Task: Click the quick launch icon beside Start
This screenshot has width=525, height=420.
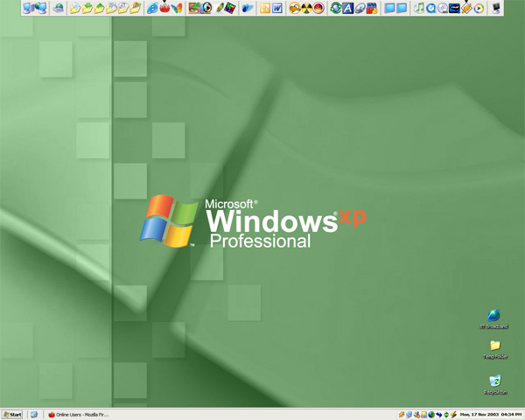Action: [x=34, y=415]
